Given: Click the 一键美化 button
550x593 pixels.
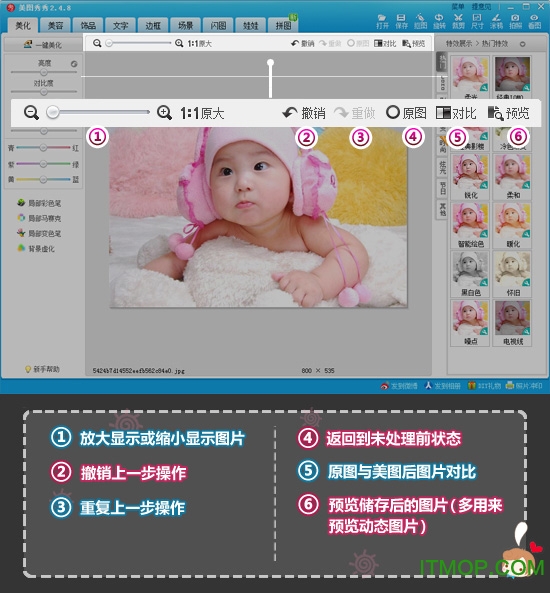Looking at the screenshot, I should [43, 45].
